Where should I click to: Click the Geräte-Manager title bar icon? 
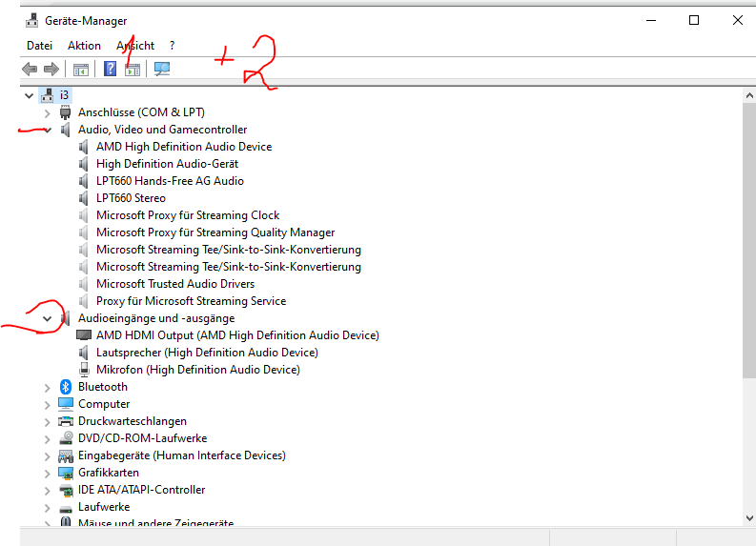tap(32, 21)
